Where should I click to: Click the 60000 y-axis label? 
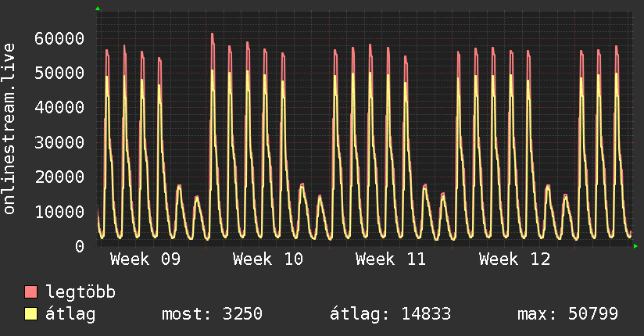[x=59, y=38]
